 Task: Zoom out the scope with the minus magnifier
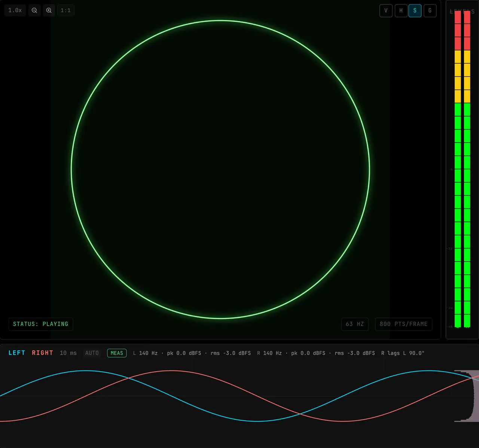click(34, 10)
